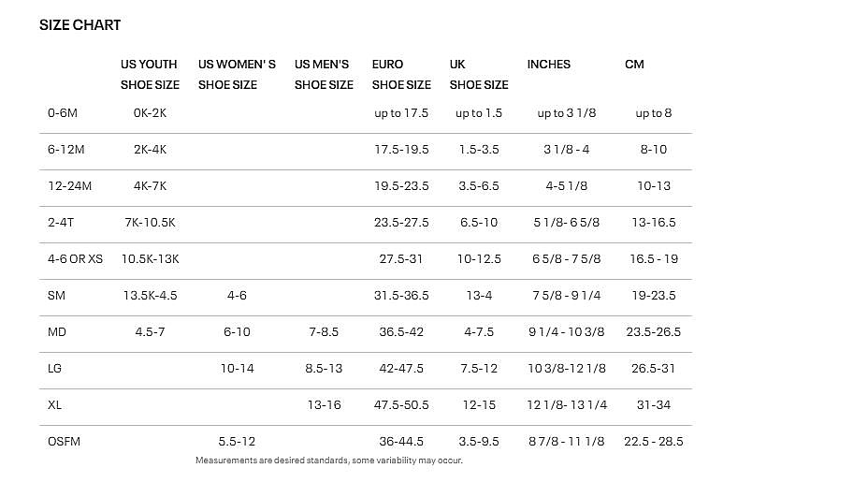Click the INCHES column header
The image size is (868, 497).
point(548,65)
